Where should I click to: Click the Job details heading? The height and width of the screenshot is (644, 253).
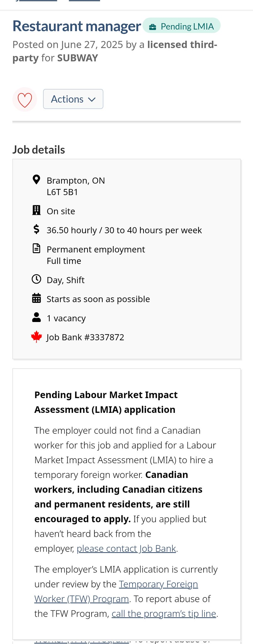click(39, 150)
